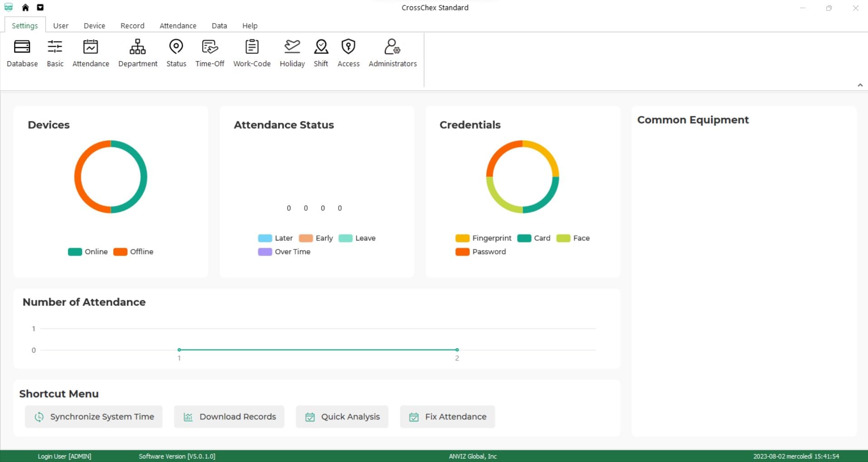Toggle the Offline legend swatch
This screenshot has width=868, height=462.
point(120,252)
